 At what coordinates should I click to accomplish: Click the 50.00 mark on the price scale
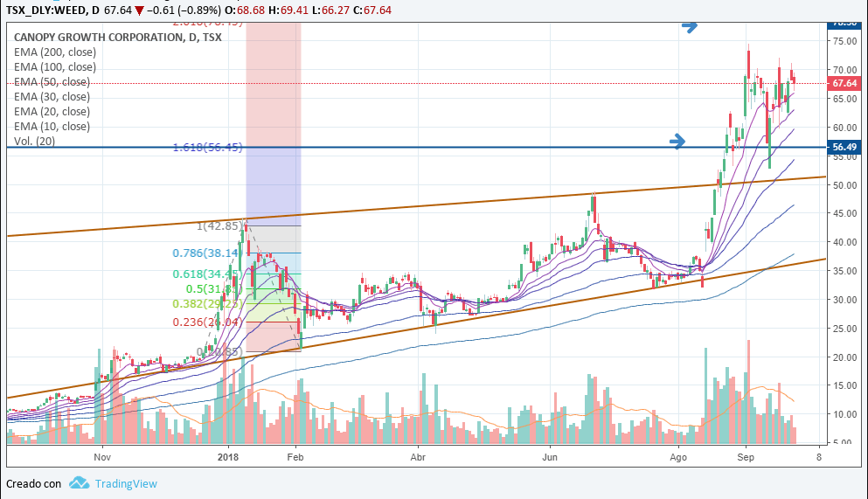pyautogui.click(x=843, y=185)
